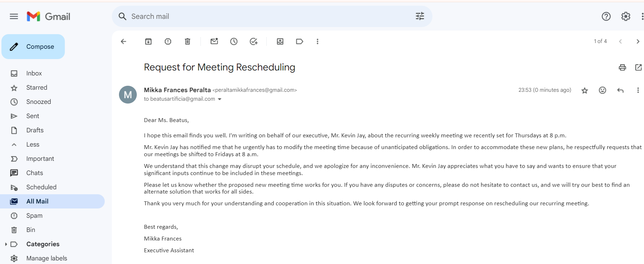Click the Move to icon

click(x=280, y=42)
